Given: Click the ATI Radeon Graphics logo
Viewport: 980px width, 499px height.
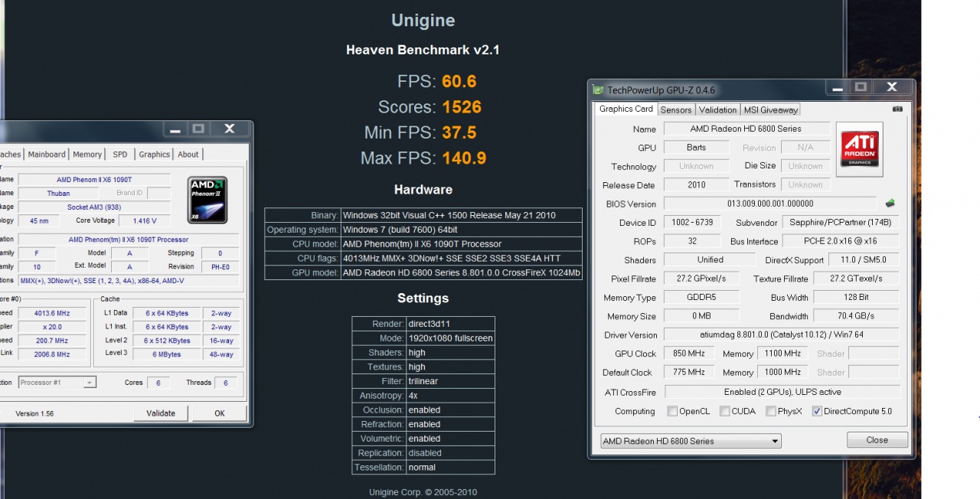Looking at the screenshot, I should [860, 149].
